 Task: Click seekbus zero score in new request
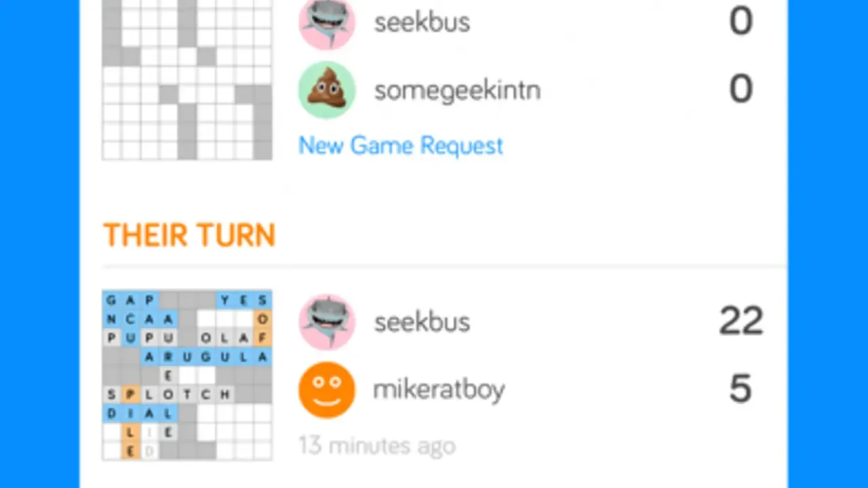point(741,21)
